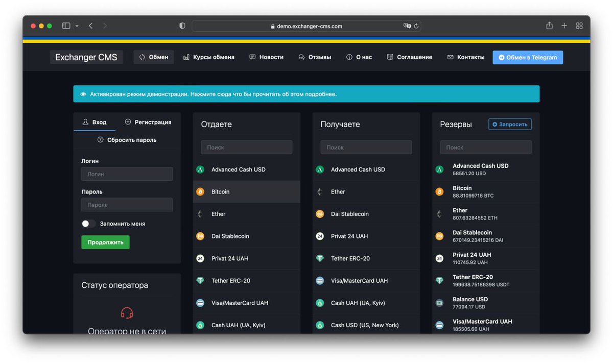Click the Запросить reserve button
Image resolution: width=613 pixels, height=364 pixels.
point(510,124)
